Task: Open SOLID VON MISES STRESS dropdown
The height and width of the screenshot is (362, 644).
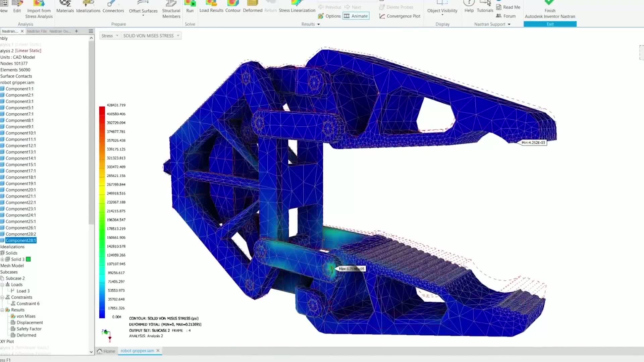Action: click(x=151, y=36)
